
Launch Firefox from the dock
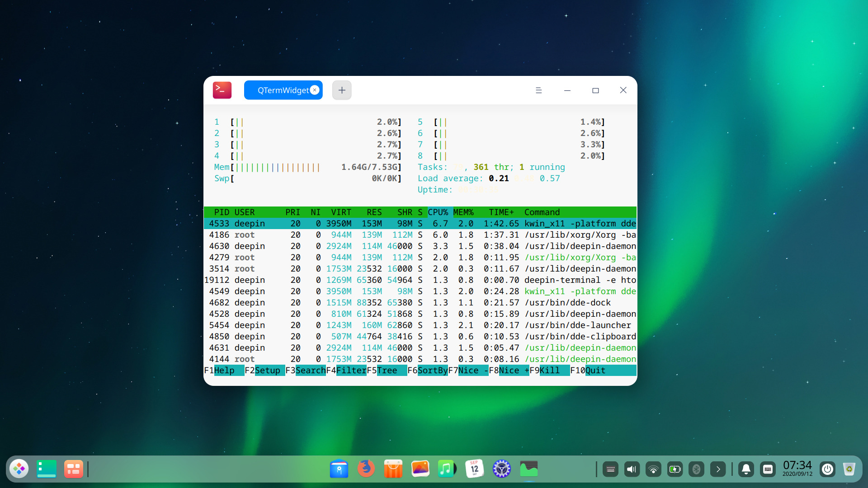(x=366, y=469)
